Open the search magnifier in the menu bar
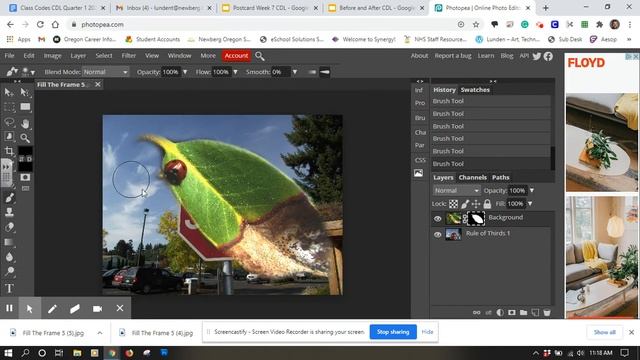The height and width of the screenshot is (360, 640). [x=260, y=56]
